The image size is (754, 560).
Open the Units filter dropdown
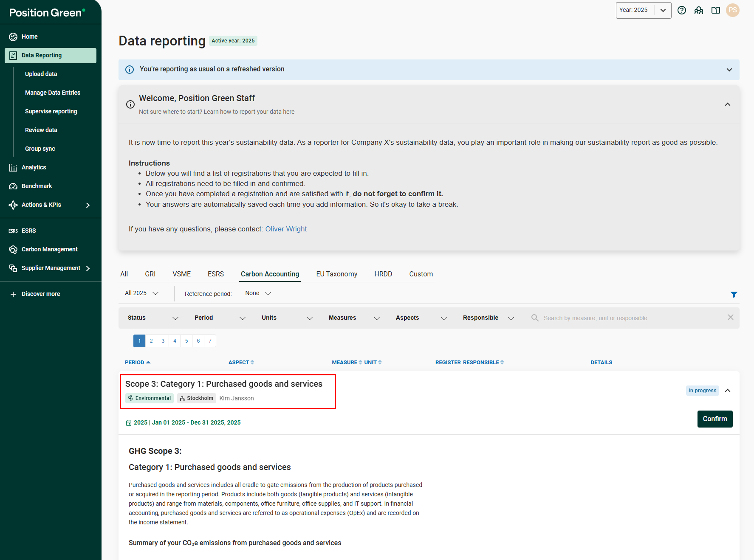(287, 318)
